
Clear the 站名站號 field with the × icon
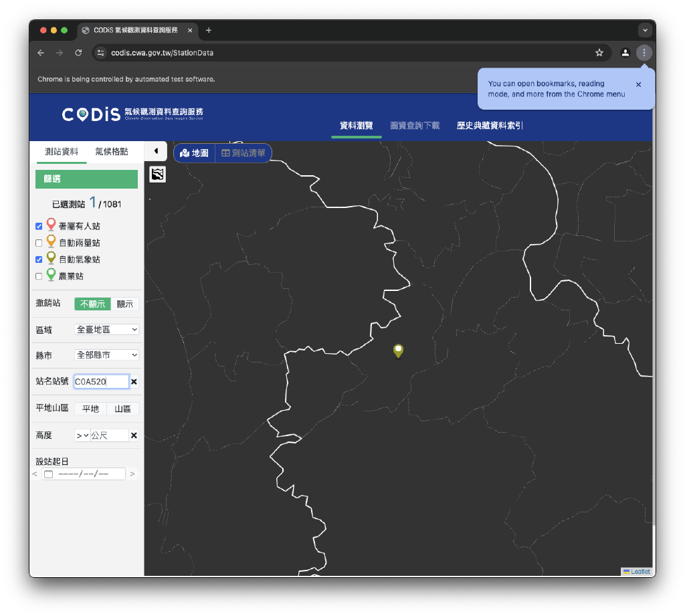coord(134,381)
